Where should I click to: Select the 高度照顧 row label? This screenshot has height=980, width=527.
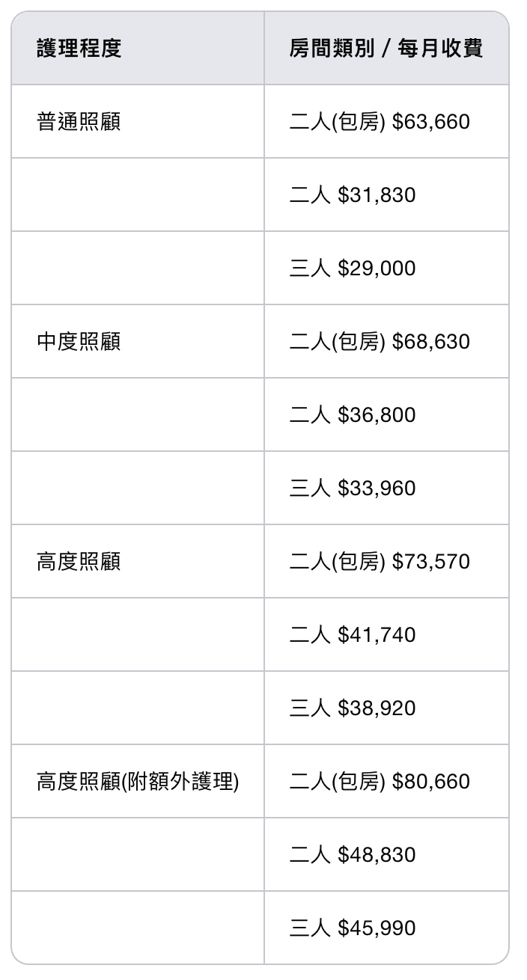(79, 562)
